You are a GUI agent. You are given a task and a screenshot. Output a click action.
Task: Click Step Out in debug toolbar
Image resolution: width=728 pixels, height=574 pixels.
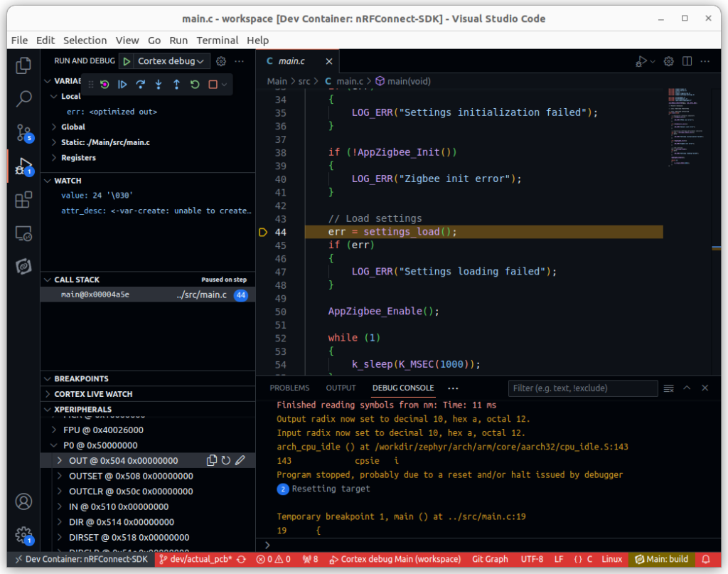tap(176, 85)
